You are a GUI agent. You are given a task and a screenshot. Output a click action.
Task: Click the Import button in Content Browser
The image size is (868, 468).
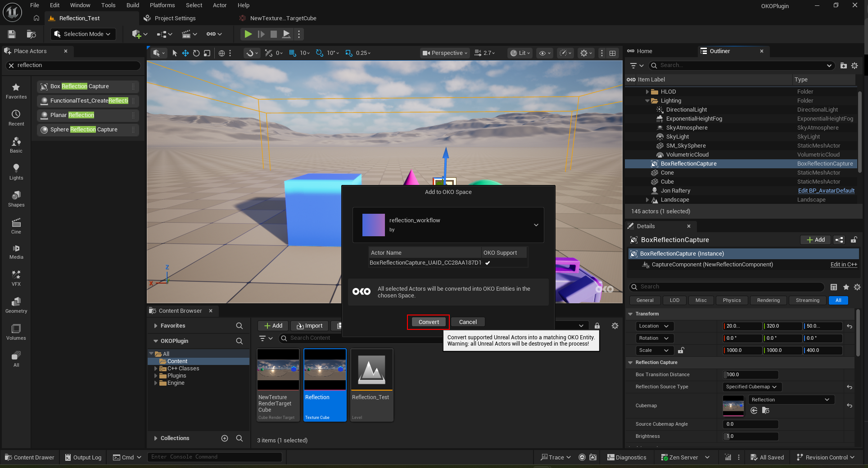point(309,326)
